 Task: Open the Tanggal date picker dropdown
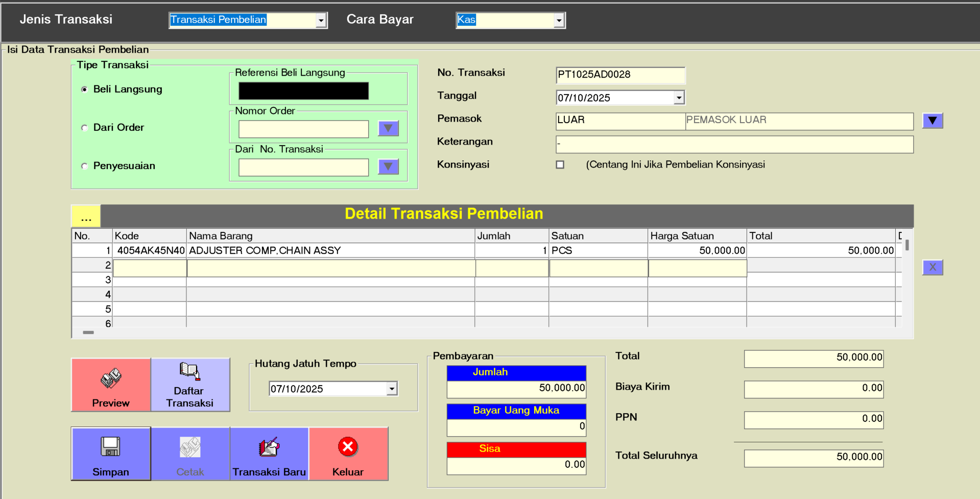679,98
